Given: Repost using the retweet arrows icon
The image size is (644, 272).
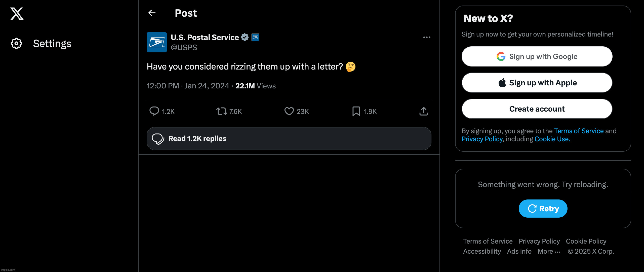Looking at the screenshot, I should (222, 111).
